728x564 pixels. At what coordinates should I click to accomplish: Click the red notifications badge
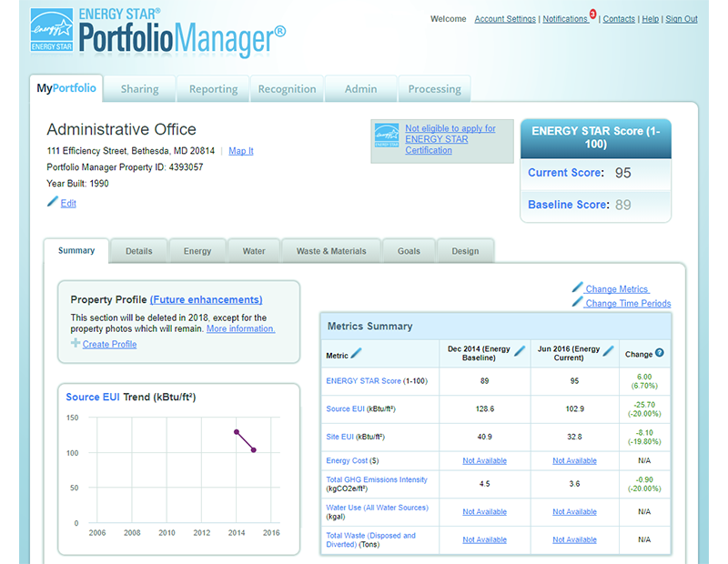point(593,14)
